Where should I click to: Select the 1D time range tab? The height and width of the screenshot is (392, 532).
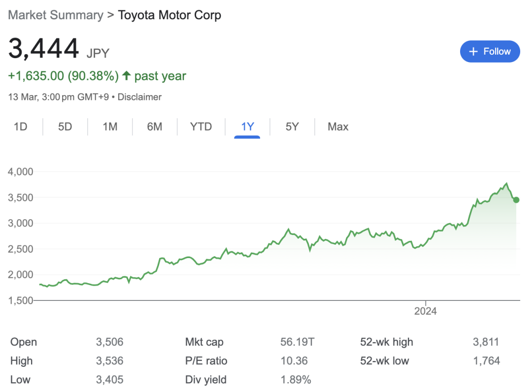[x=21, y=127]
